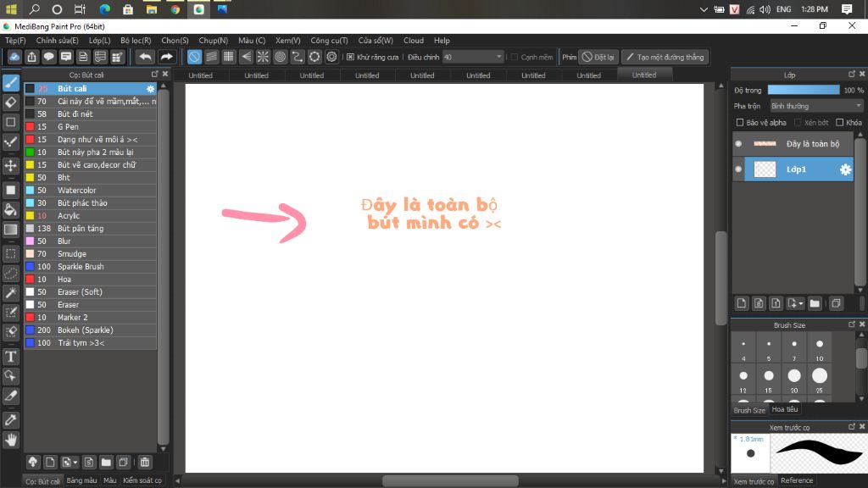Expand add-brush dropdown arrow in brush panel
This screenshot has height=488, width=868.
75,462
